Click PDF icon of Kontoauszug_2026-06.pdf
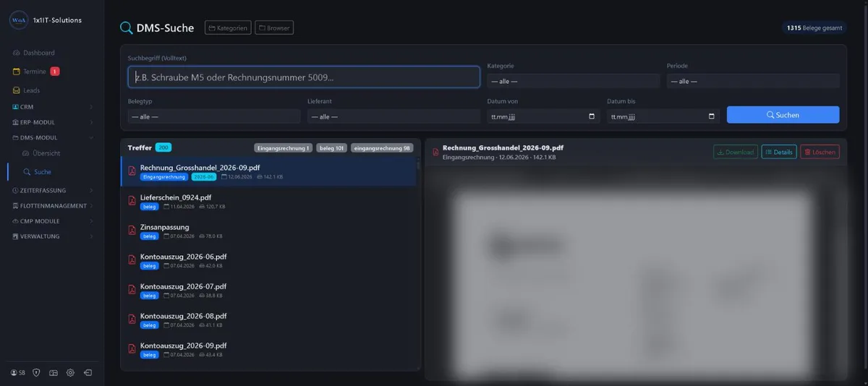The image size is (868, 386). tap(132, 260)
